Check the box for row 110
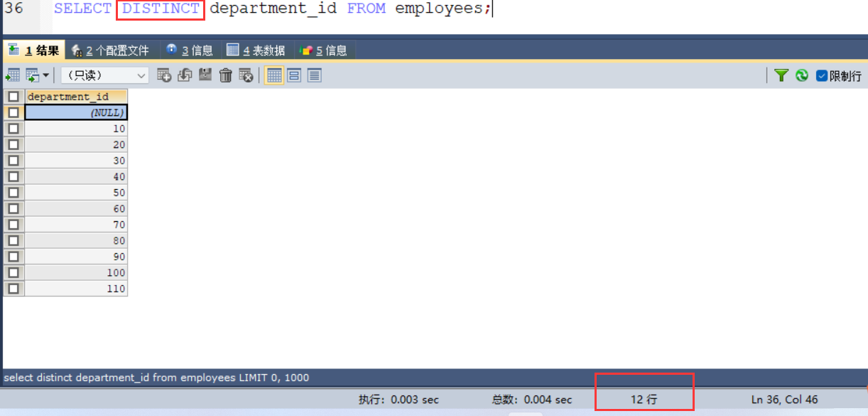Viewport: 868px width, 416px height. pyautogui.click(x=13, y=289)
